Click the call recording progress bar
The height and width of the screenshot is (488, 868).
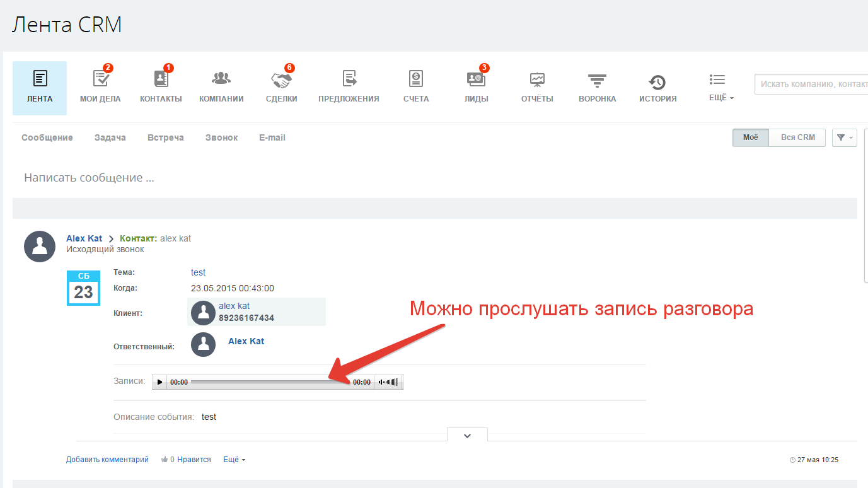[270, 382]
